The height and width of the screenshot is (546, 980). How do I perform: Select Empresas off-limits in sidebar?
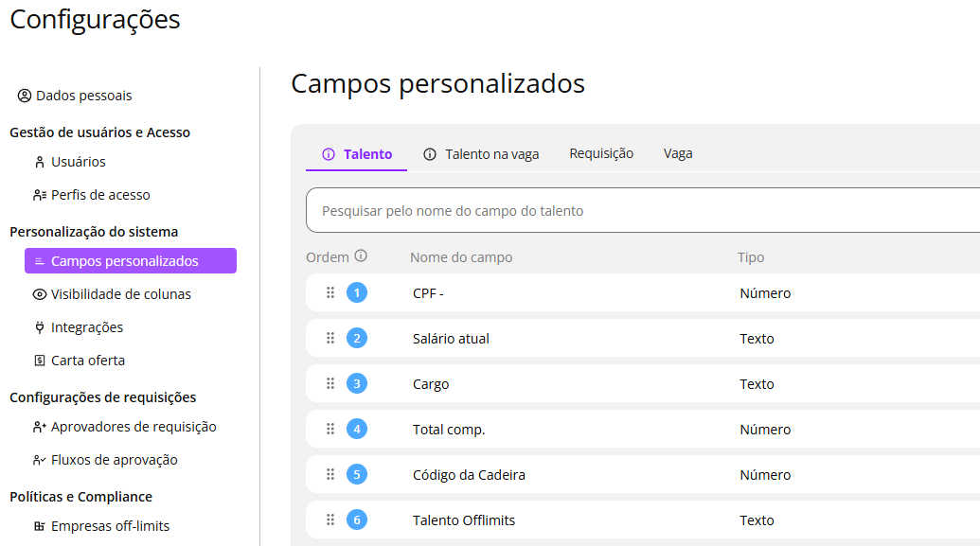[x=110, y=526]
